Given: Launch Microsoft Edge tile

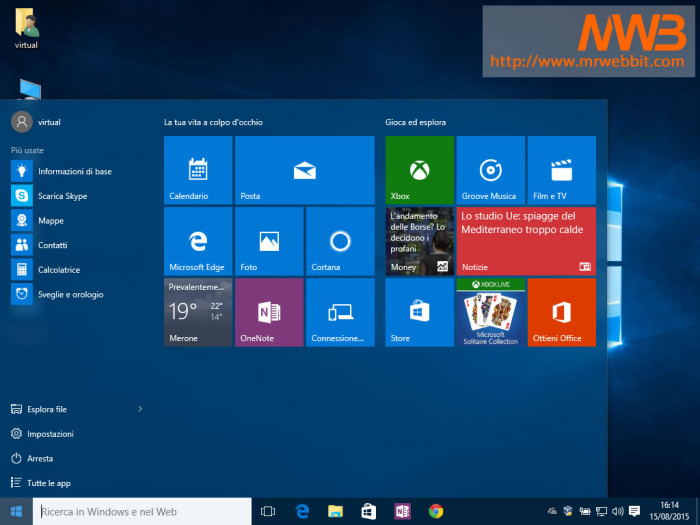Looking at the screenshot, I should (198, 241).
